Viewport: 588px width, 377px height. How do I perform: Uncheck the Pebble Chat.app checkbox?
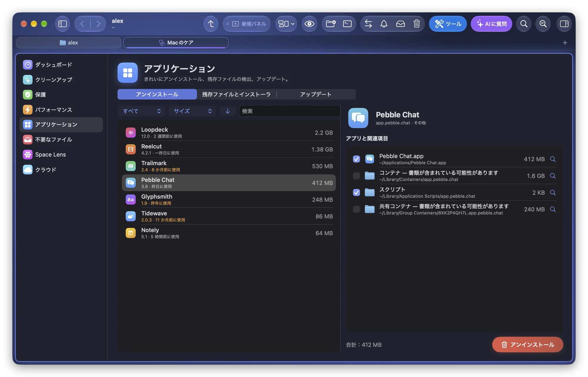(356, 159)
